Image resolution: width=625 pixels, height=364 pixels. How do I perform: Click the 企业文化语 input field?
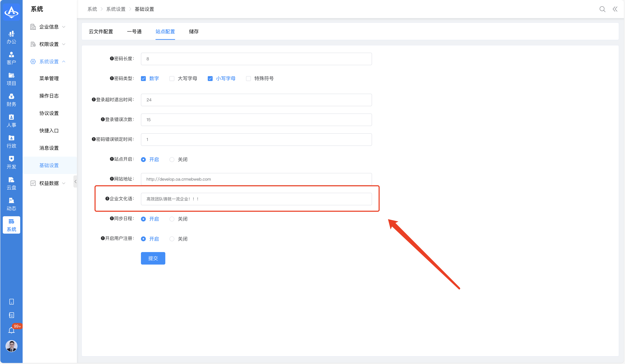coord(256,199)
